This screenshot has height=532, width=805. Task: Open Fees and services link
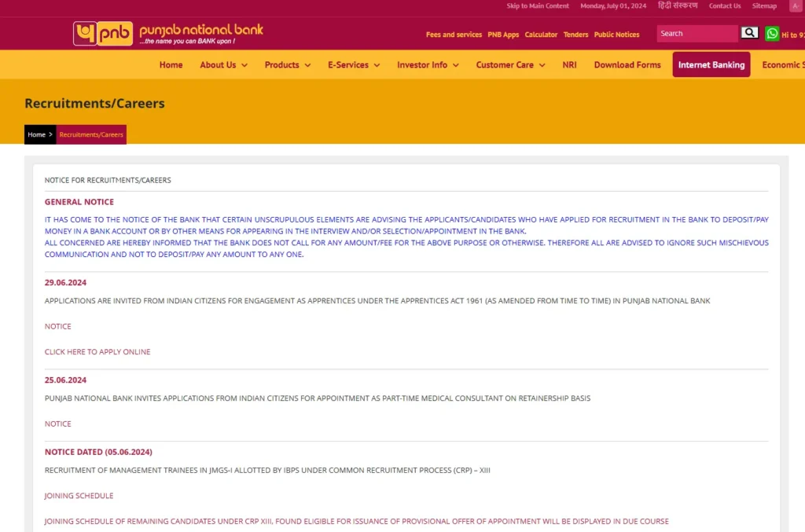[x=454, y=35]
